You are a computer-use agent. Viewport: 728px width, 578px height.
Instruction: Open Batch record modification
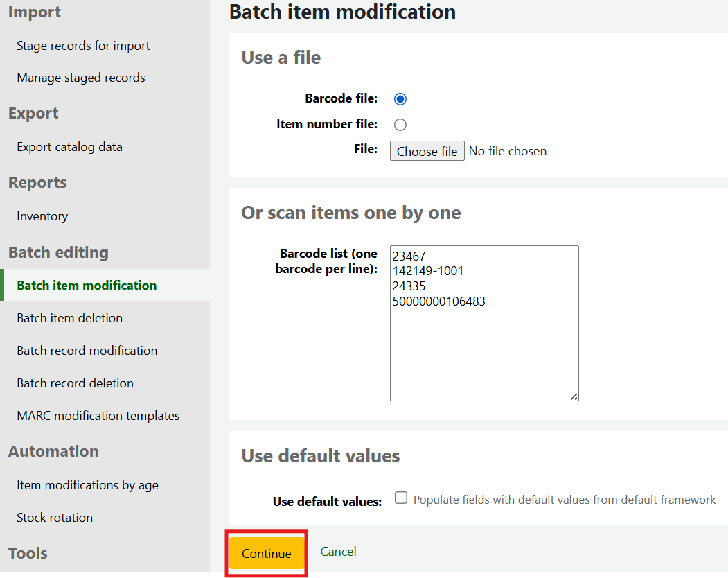(87, 351)
